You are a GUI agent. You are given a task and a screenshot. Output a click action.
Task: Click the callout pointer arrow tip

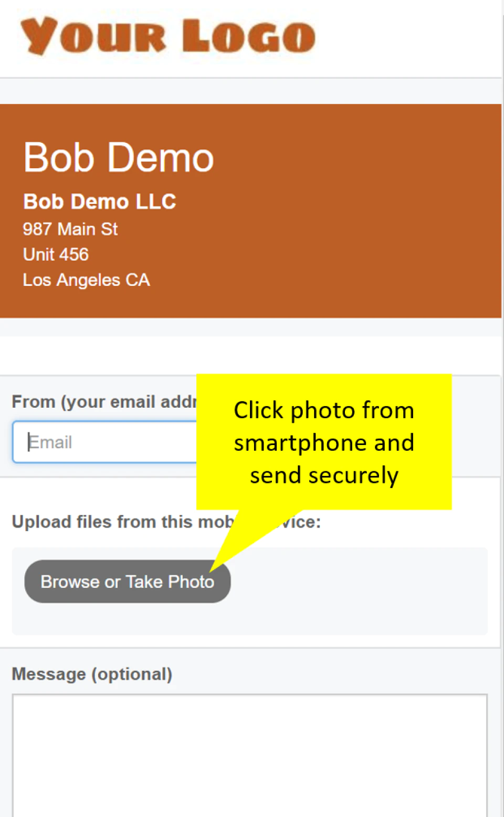pos(212,570)
